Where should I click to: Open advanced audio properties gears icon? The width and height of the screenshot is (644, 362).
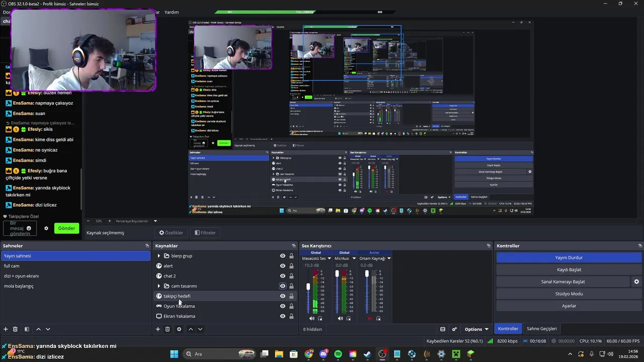point(454,329)
